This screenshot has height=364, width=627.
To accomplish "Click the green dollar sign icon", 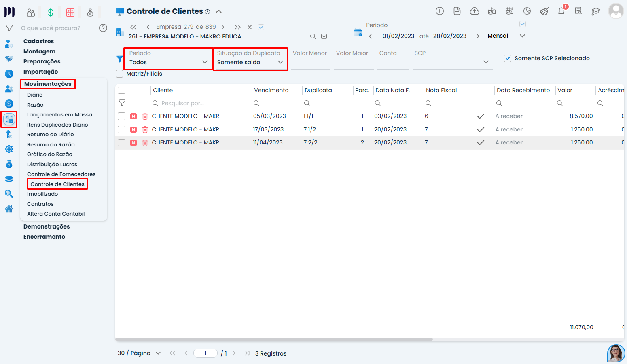I will click(x=51, y=13).
